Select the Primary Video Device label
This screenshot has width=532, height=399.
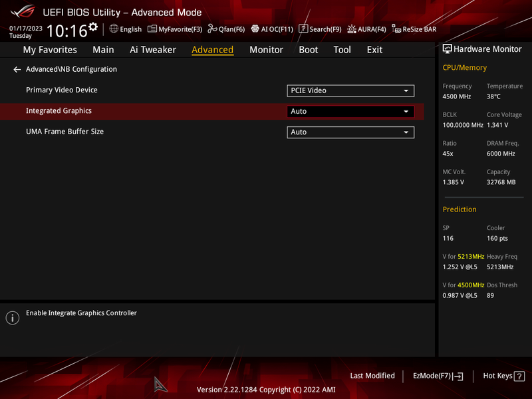[x=62, y=90]
